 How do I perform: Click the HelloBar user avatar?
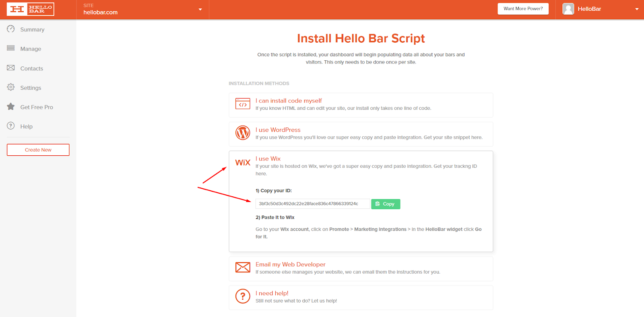[568, 9]
